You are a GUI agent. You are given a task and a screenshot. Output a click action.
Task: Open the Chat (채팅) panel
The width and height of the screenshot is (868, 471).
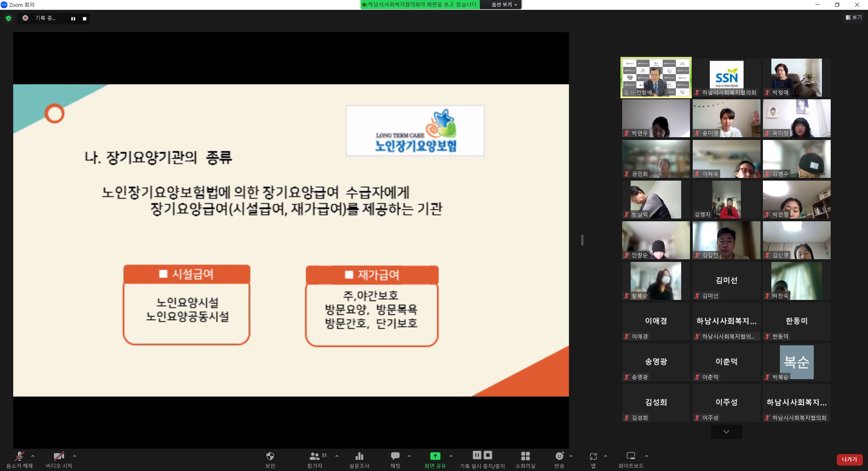395,456
